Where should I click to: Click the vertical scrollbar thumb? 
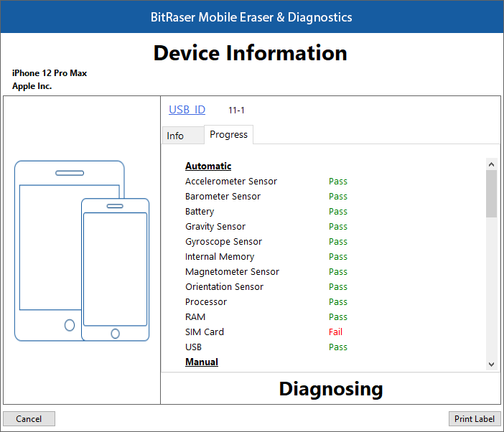coord(491,194)
